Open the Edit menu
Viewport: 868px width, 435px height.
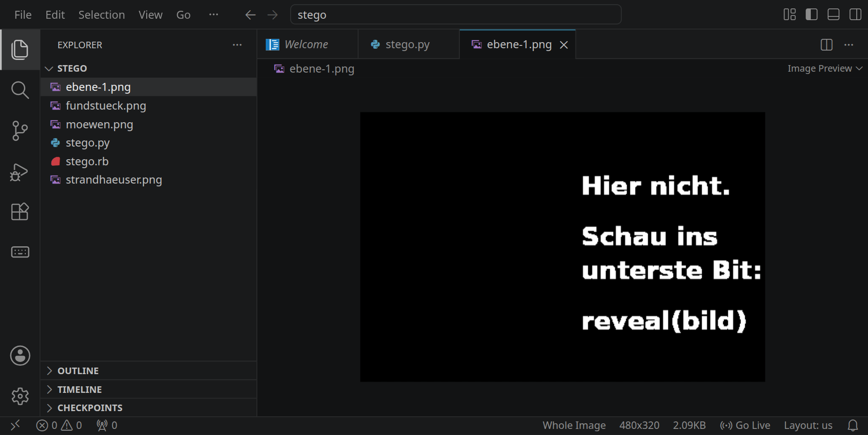[x=55, y=15]
